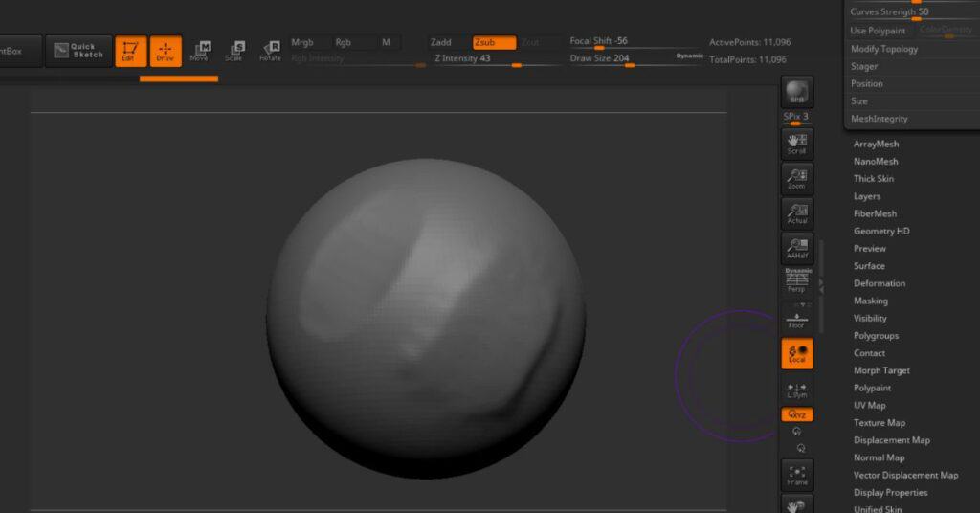
Task: Open the Polygroups subpalette
Action: [x=876, y=336]
